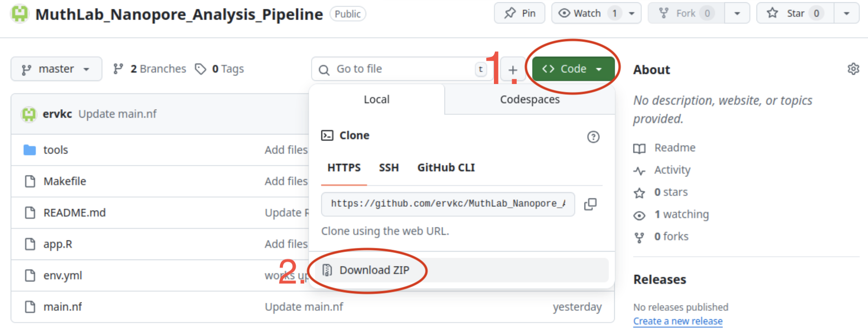Image resolution: width=868 pixels, height=330 pixels.
Task: Select the GitHub CLI clone option
Action: (x=446, y=168)
